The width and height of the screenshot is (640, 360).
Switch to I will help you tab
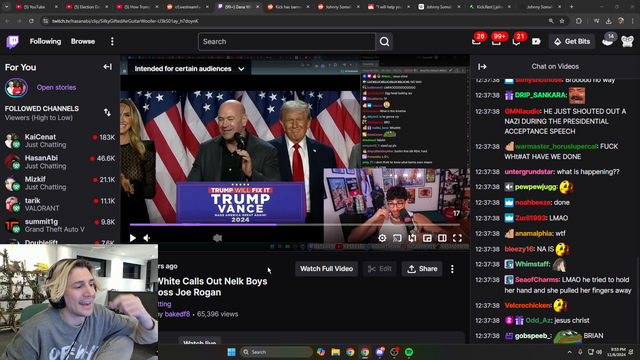tap(389, 7)
